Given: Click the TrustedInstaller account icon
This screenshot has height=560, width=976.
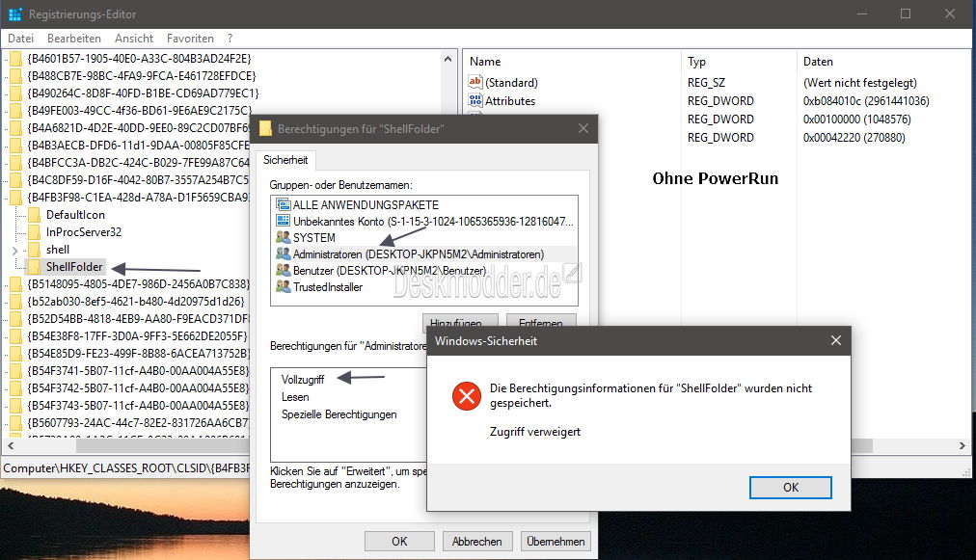Looking at the screenshot, I should pos(284,287).
